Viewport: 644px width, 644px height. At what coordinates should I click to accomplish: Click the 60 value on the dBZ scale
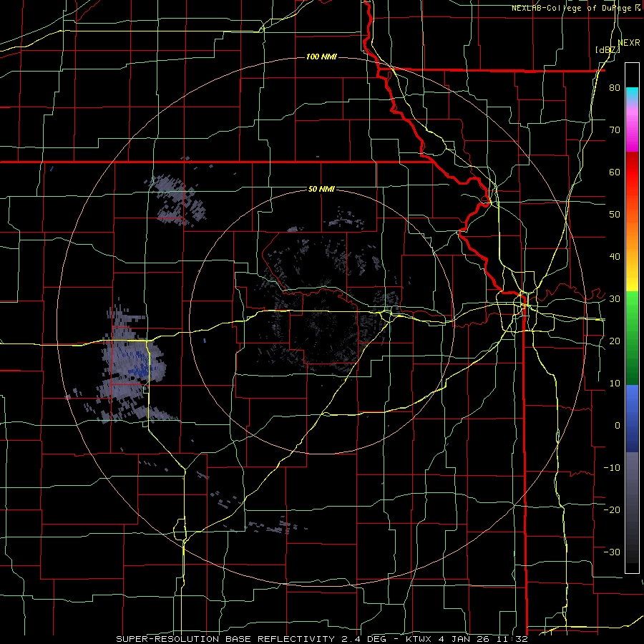[x=615, y=172]
